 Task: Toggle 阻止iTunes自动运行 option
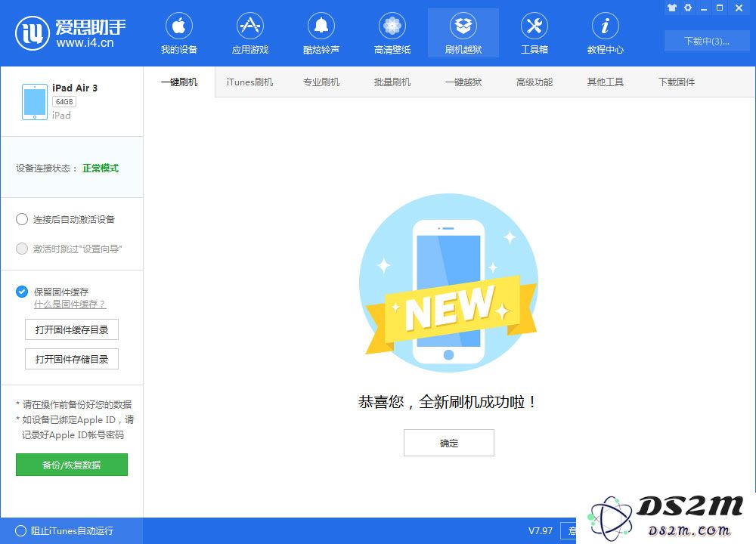tap(20, 530)
